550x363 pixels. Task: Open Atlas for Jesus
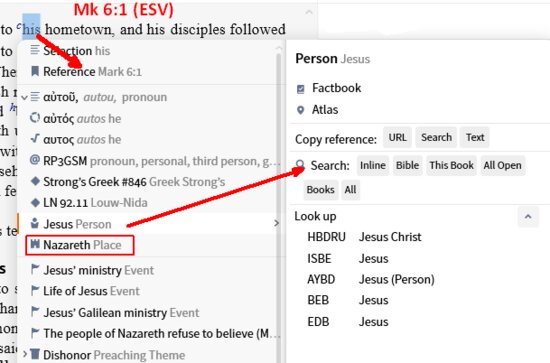pos(325,110)
